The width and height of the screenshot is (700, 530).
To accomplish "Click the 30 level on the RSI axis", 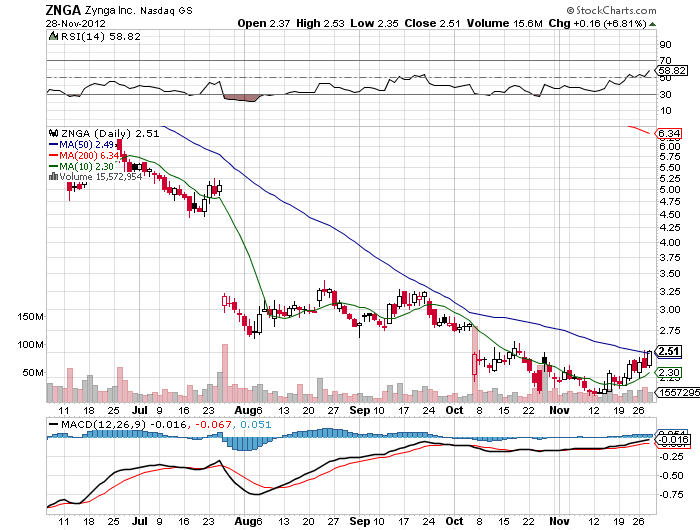I will click(665, 95).
